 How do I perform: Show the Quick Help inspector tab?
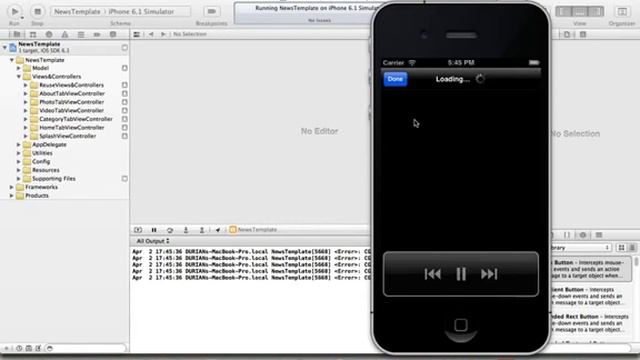(x=583, y=35)
